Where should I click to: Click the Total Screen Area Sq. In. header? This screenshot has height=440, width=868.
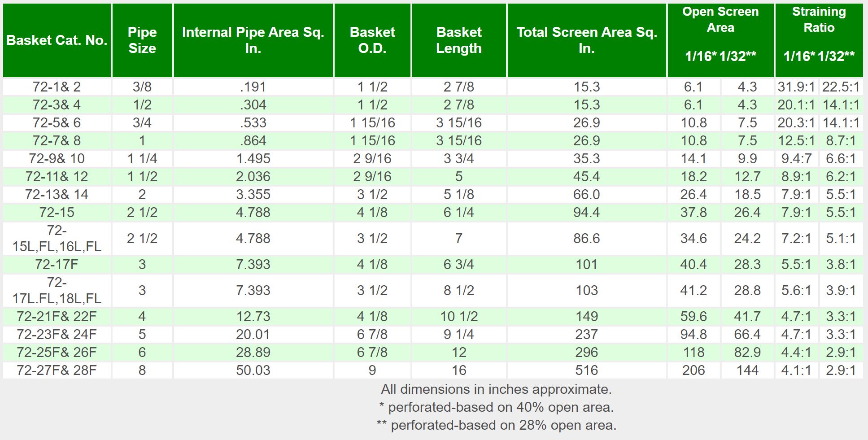(x=587, y=40)
